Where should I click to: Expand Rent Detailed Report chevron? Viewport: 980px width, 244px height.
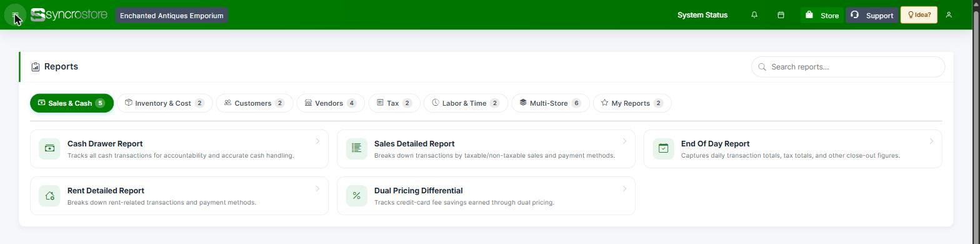317,188
